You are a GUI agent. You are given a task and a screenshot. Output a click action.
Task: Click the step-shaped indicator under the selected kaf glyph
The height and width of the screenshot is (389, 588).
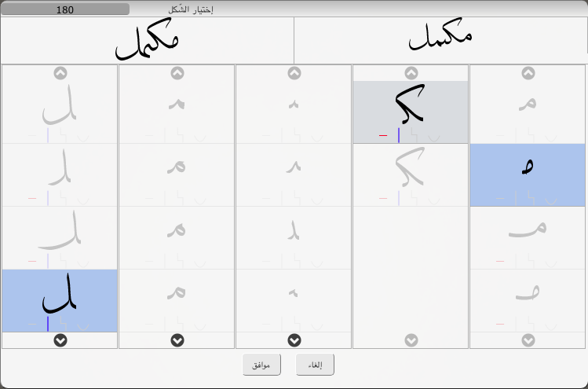415,135
